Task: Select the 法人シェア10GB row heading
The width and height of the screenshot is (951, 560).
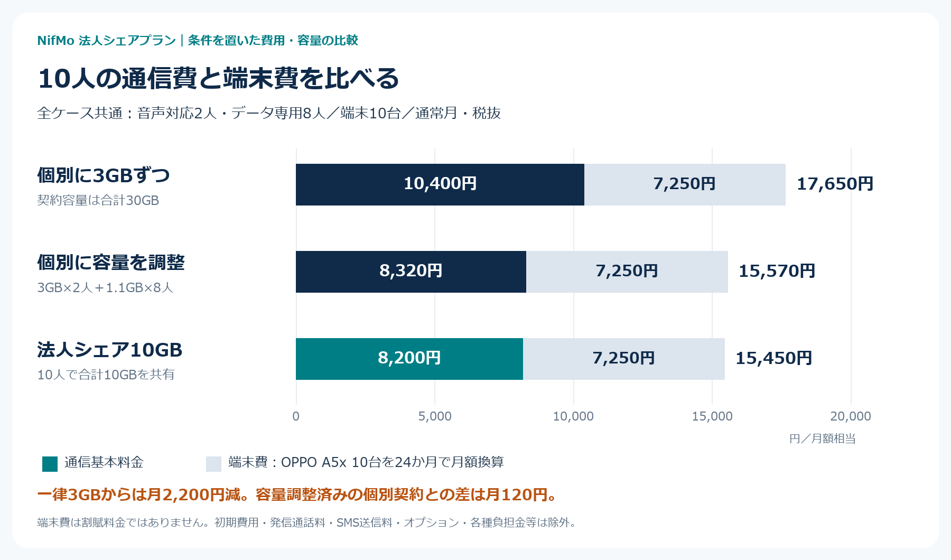Action: (x=110, y=350)
